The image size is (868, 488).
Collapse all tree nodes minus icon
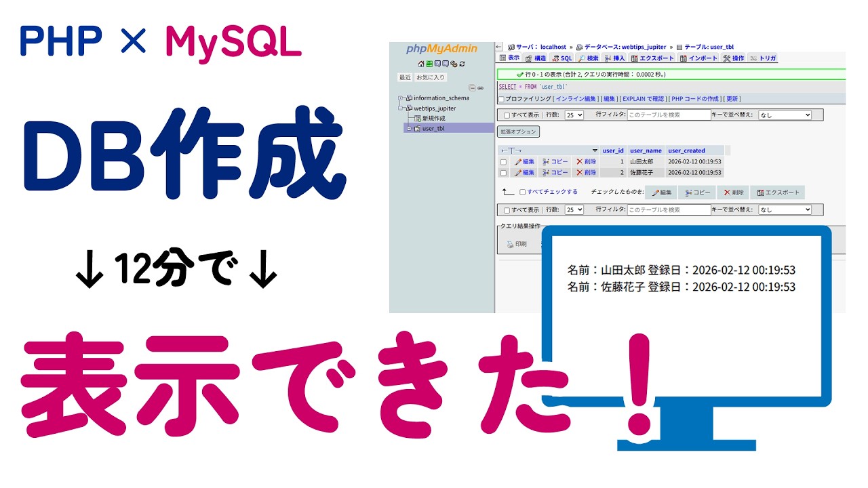[x=472, y=88]
